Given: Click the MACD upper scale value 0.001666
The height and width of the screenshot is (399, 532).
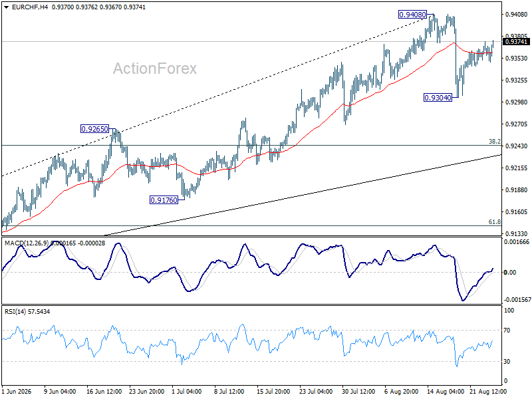Looking at the screenshot, I should tap(517, 242).
